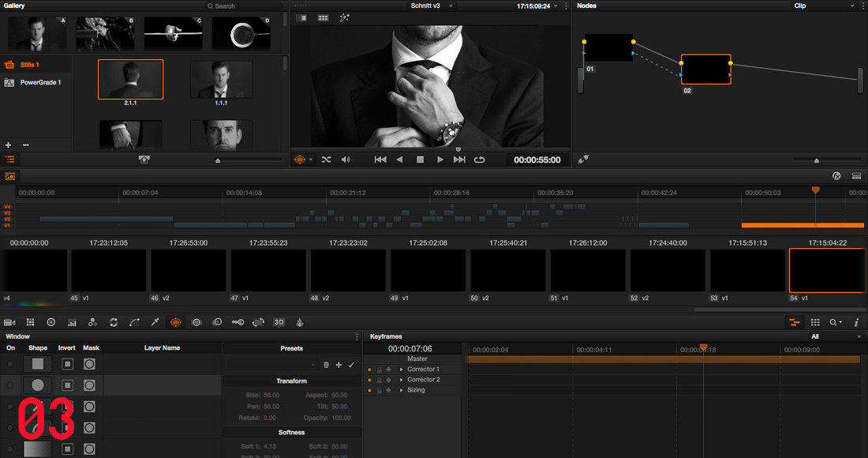This screenshot has height=458, width=868.
Task: Open the Color Match grid palette
Action: point(31,322)
